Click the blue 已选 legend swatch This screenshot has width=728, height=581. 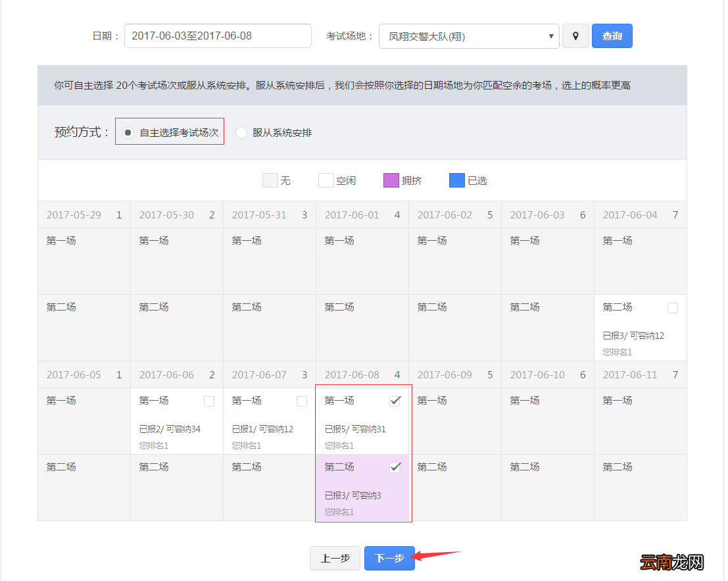[x=456, y=180]
